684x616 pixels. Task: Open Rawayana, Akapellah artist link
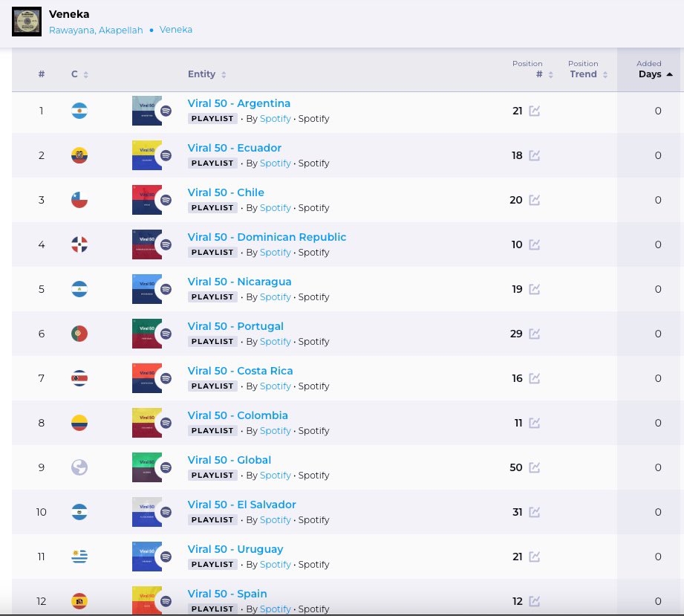(x=96, y=30)
